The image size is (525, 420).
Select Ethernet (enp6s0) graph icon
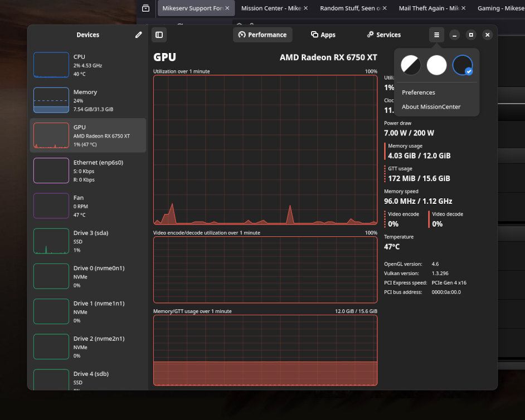click(51, 170)
